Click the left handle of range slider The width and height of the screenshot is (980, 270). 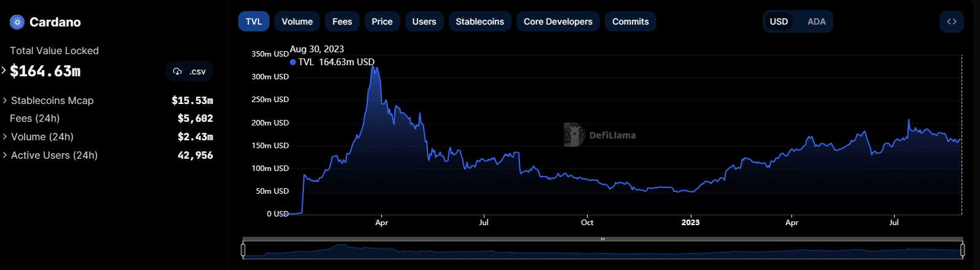coord(243,250)
